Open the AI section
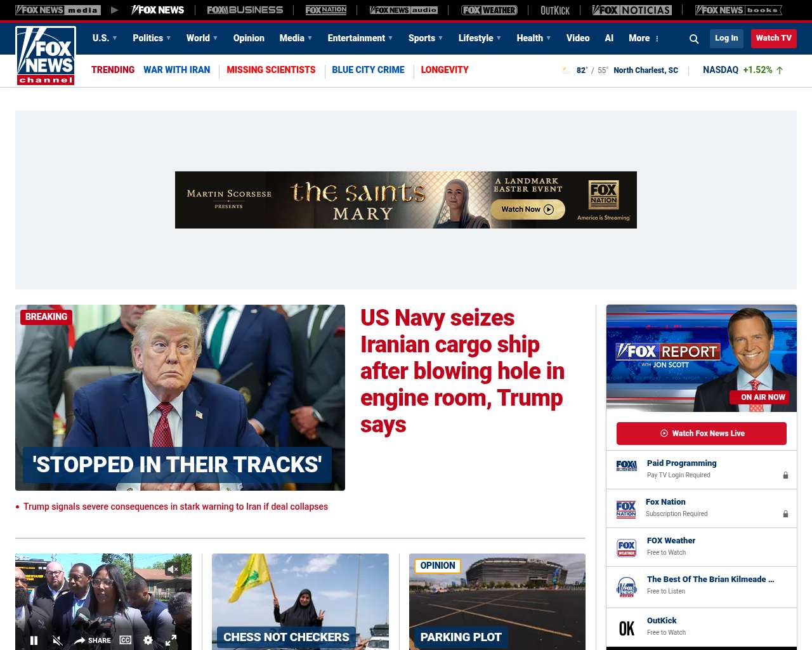 [x=609, y=38]
